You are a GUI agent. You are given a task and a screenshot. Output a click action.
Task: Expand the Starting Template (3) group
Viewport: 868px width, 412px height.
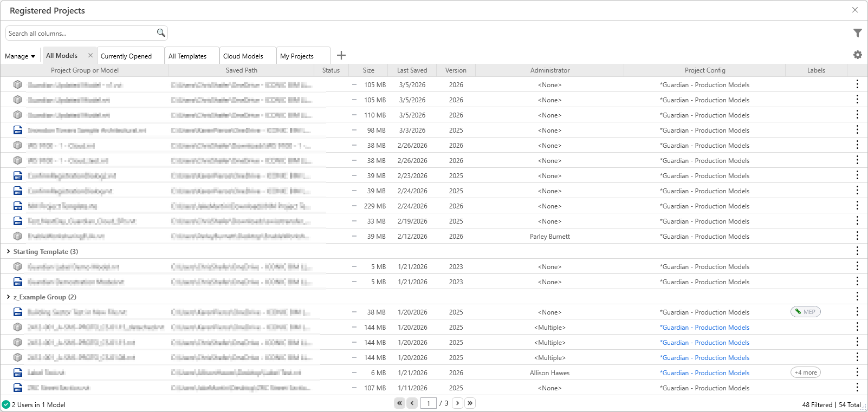(x=8, y=251)
